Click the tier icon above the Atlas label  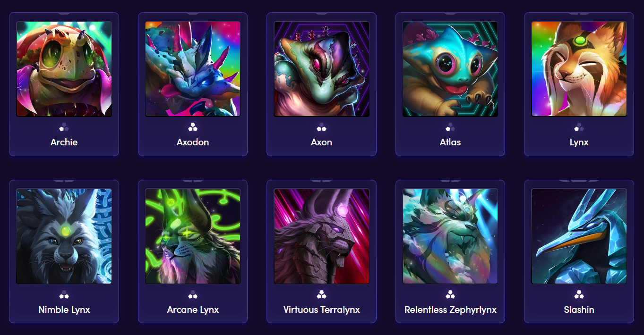coord(450,127)
